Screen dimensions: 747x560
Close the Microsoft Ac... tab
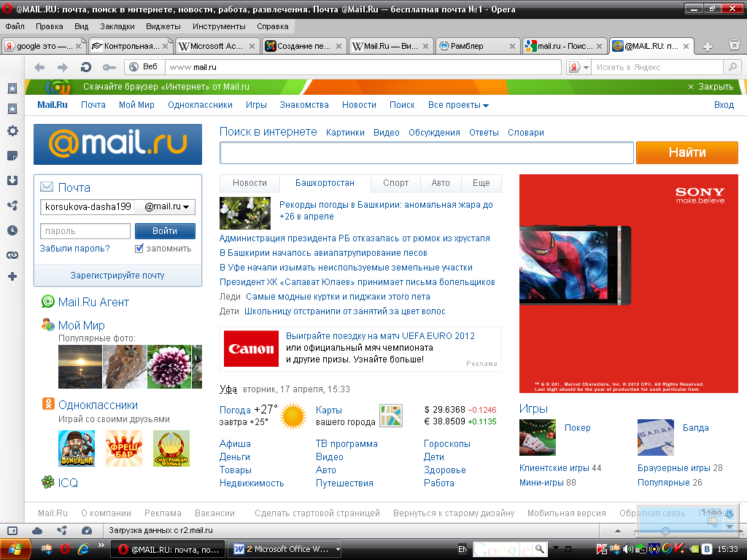pos(252,46)
